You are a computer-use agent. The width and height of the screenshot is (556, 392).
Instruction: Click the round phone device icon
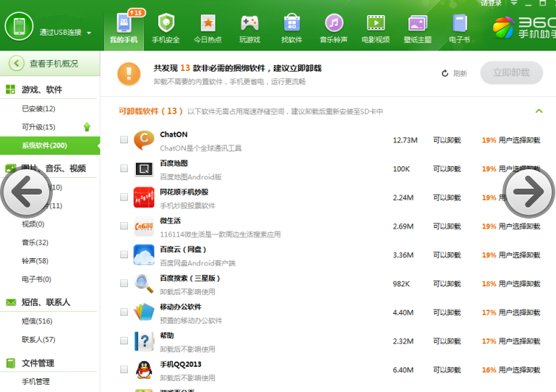click(19, 26)
